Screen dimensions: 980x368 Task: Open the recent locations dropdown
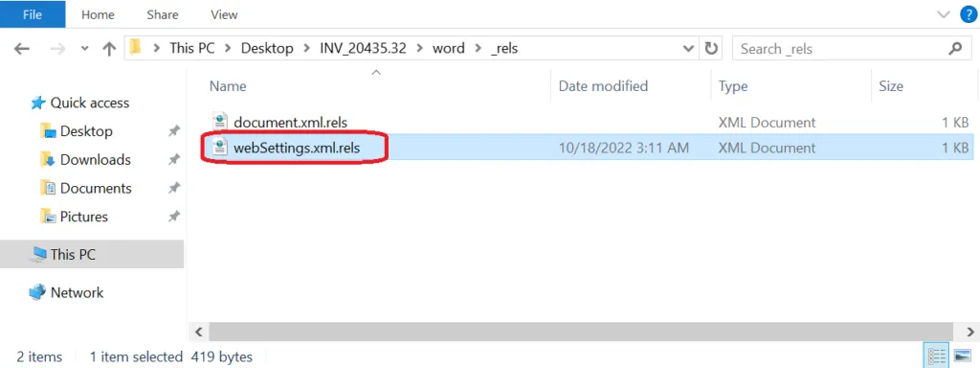point(85,49)
